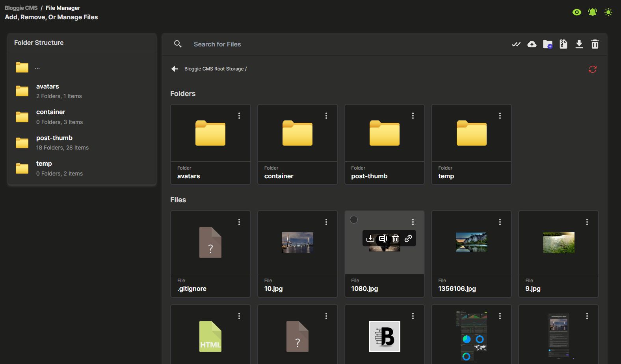Open the options menu for 10.jpg
Screen dimensions: 621x364
click(326, 222)
